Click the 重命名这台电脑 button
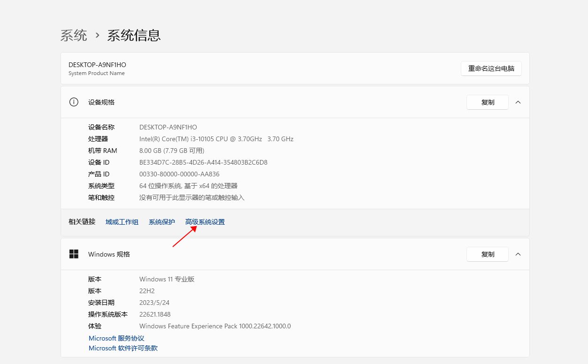The height and width of the screenshot is (364, 588). 491,68
